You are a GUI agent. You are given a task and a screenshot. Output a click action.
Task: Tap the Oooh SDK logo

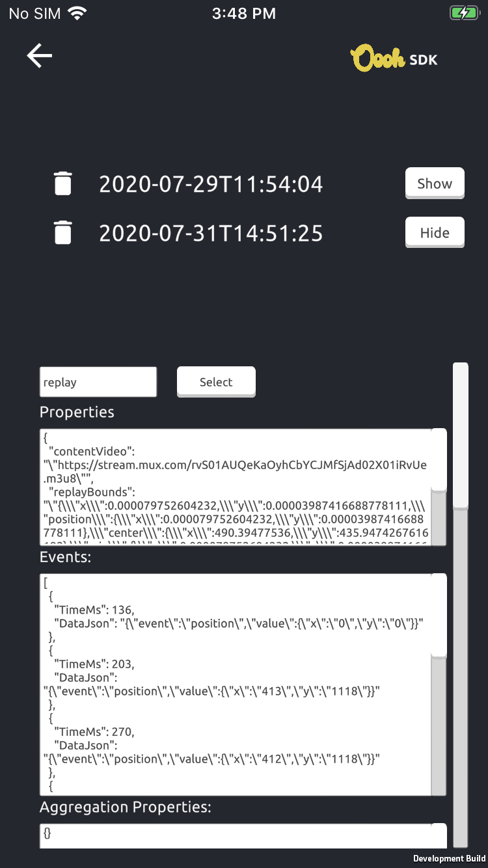click(x=394, y=59)
